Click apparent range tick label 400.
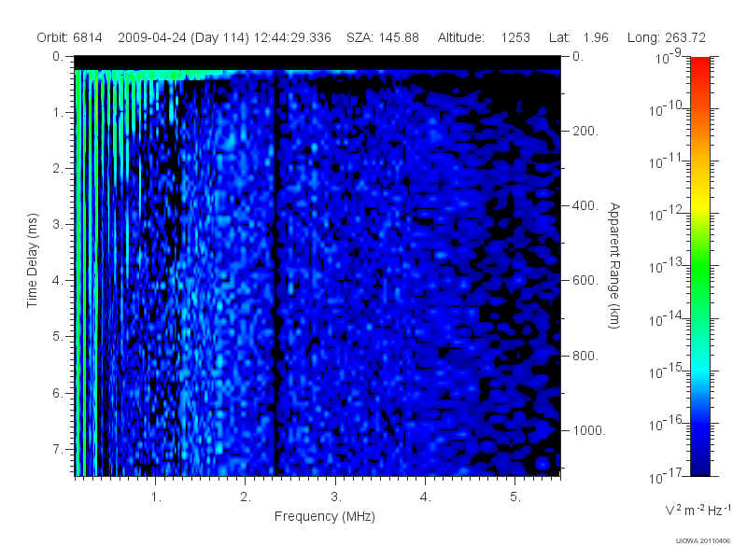 (585, 205)
